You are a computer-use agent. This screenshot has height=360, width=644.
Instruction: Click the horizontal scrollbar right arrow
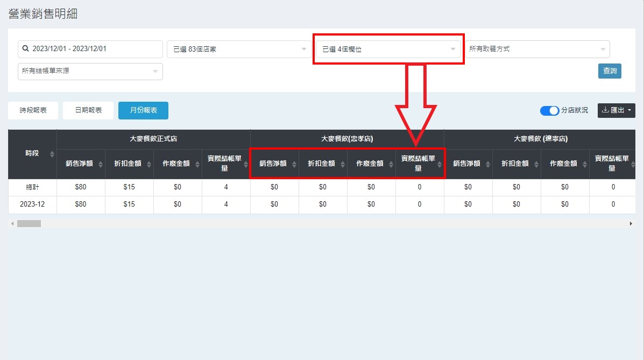pyautogui.click(x=631, y=223)
